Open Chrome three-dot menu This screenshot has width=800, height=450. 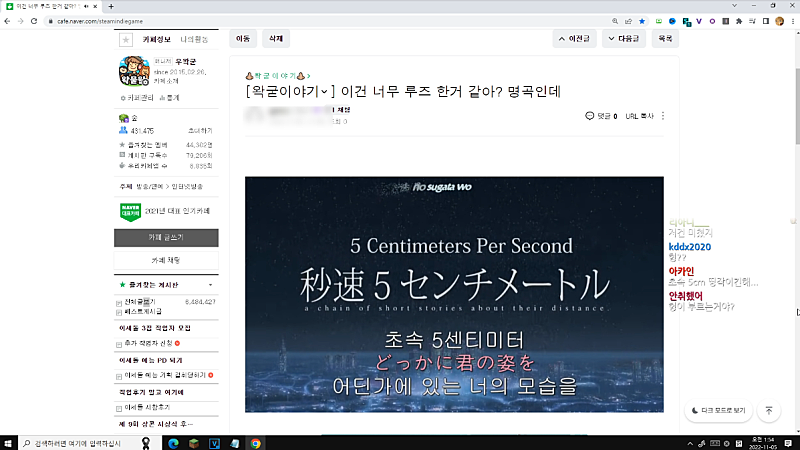[793, 21]
